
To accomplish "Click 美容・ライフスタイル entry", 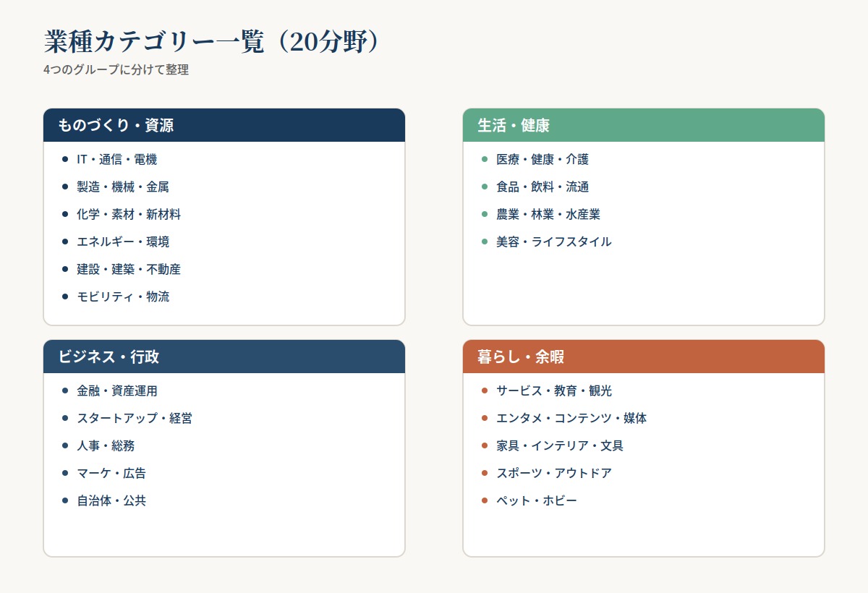I will tap(554, 242).
